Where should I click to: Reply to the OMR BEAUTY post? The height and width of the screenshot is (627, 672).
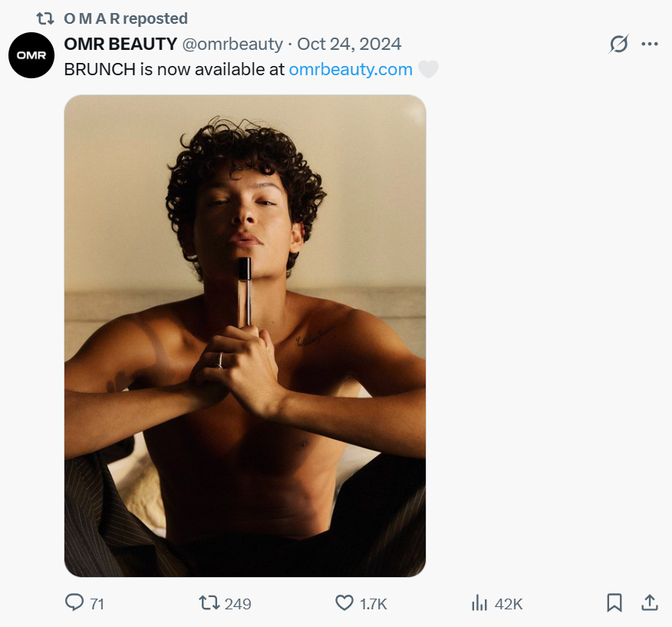coord(74,603)
